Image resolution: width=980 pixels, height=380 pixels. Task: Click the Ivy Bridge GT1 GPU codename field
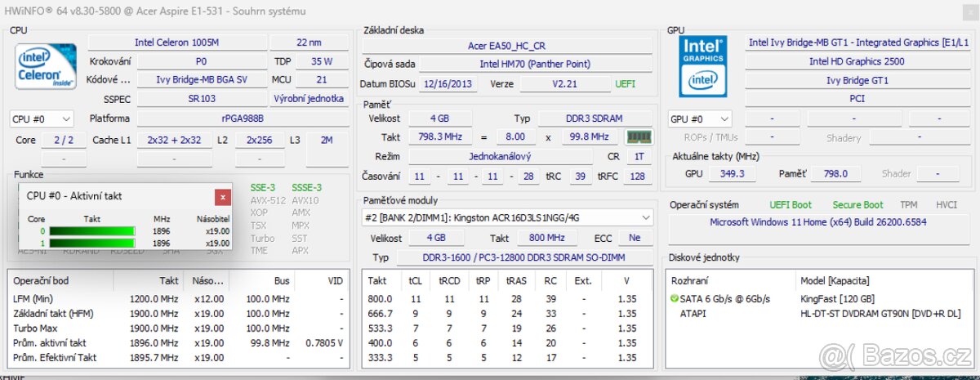point(857,80)
